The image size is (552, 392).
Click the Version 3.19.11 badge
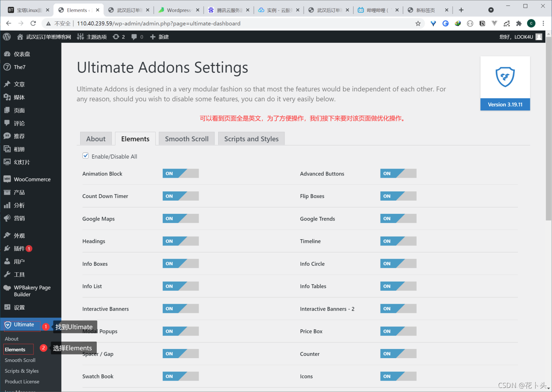[x=505, y=105]
